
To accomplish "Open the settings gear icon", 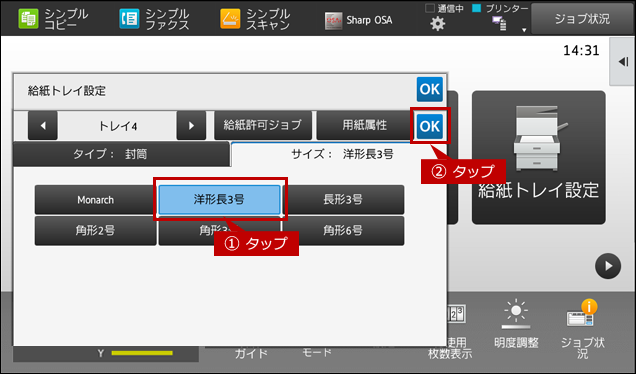I will [437, 24].
